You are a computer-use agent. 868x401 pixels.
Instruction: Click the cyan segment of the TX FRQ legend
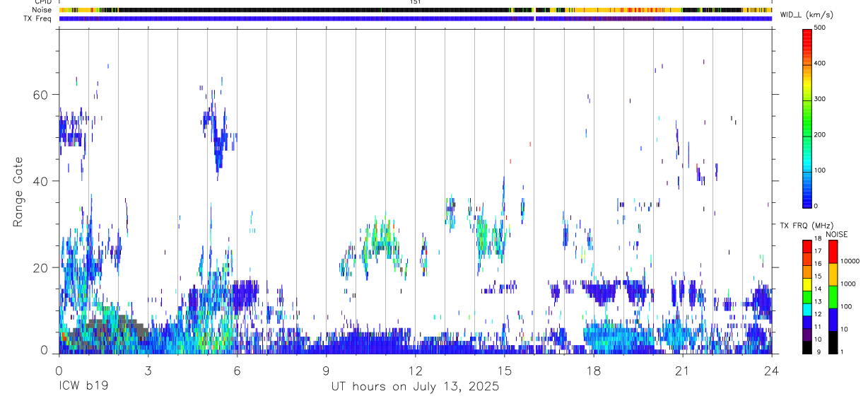[x=807, y=310]
